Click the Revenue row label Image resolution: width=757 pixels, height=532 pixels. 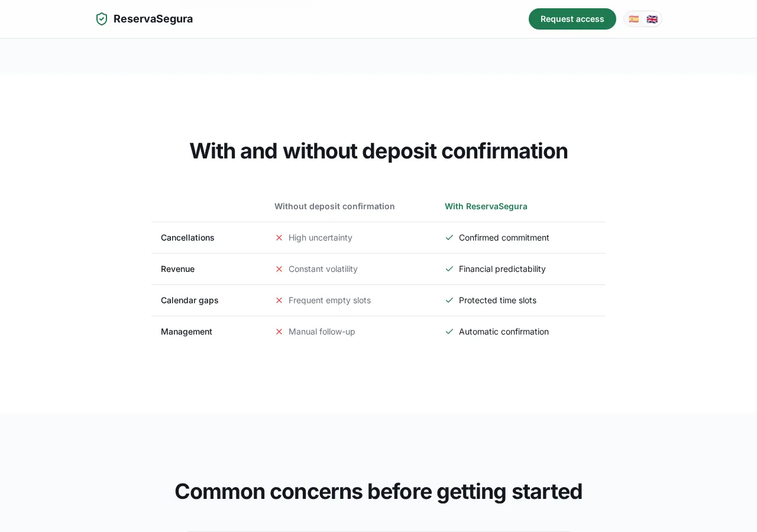coord(177,269)
